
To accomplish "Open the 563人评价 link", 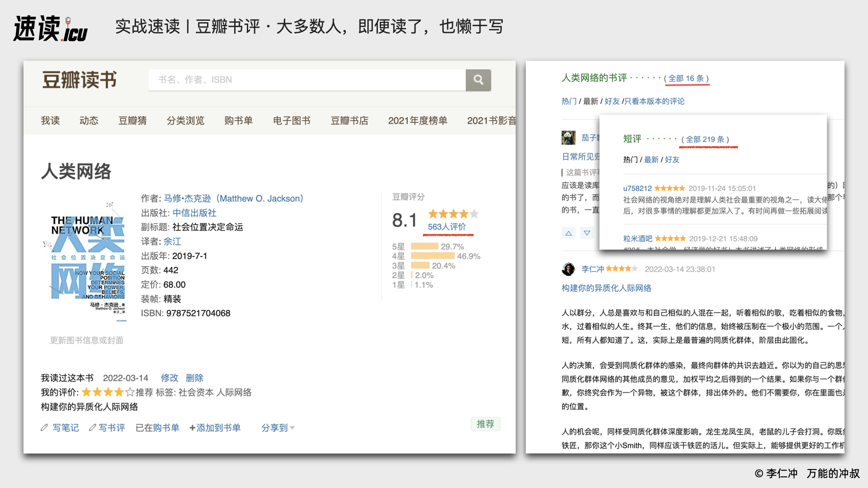I will (447, 227).
